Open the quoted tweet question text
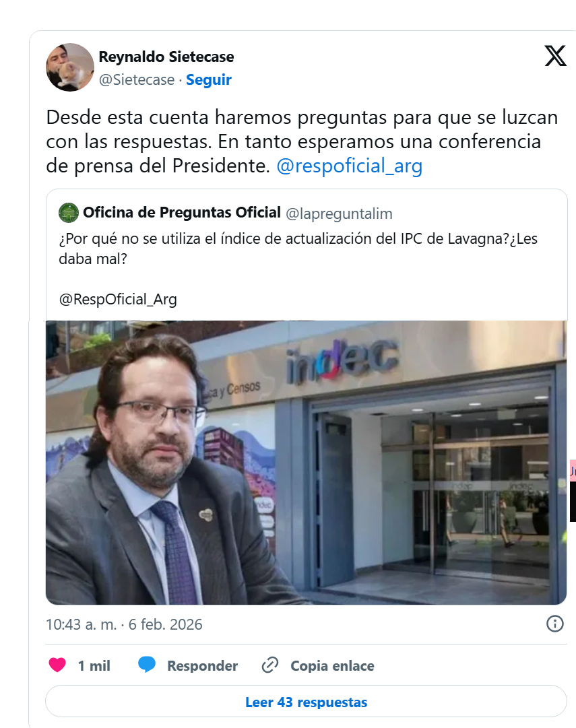The image size is (576, 728). coord(298,249)
